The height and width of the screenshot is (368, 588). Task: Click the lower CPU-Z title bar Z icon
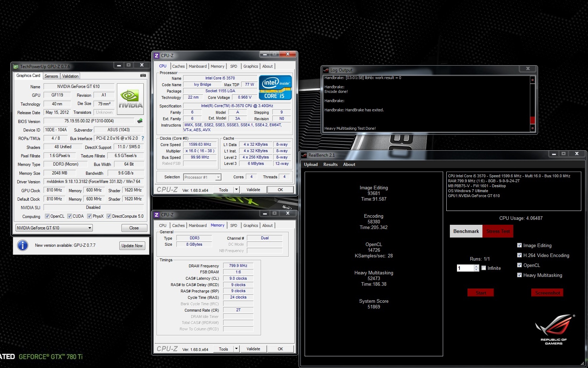pyautogui.click(x=157, y=215)
